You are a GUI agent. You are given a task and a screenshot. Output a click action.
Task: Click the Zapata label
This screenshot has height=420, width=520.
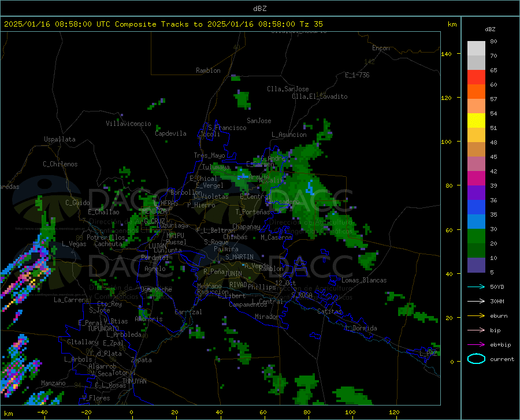click(142, 360)
